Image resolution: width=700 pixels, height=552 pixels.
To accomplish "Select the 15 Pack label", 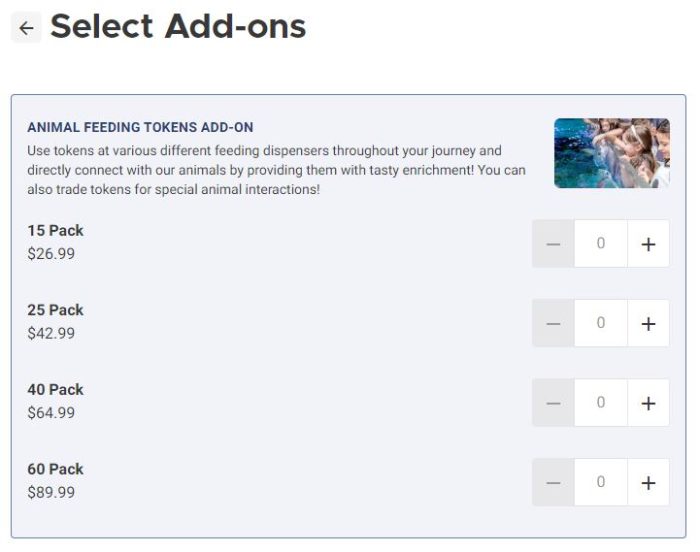I will pyautogui.click(x=55, y=231).
